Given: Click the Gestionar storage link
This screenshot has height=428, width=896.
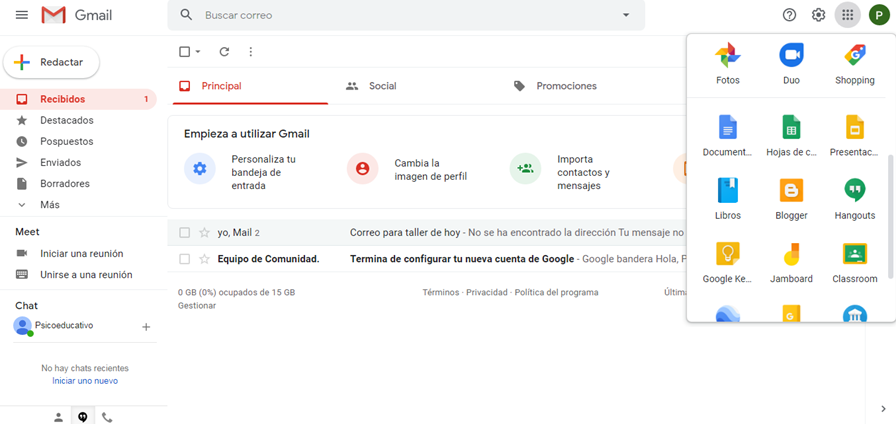Looking at the screenshot, I should coord(197,306).
